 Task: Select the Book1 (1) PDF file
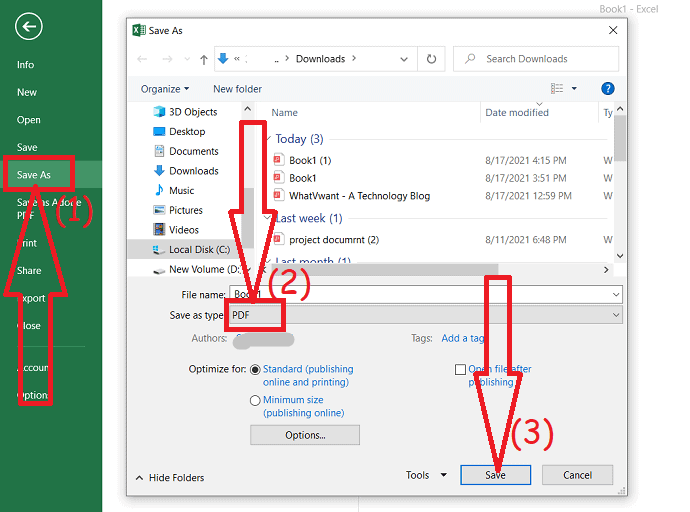[310, 160]
